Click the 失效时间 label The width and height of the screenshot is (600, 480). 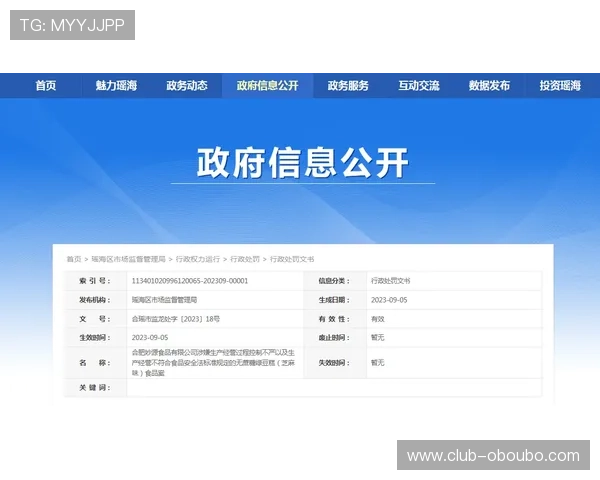click(334, 362)
